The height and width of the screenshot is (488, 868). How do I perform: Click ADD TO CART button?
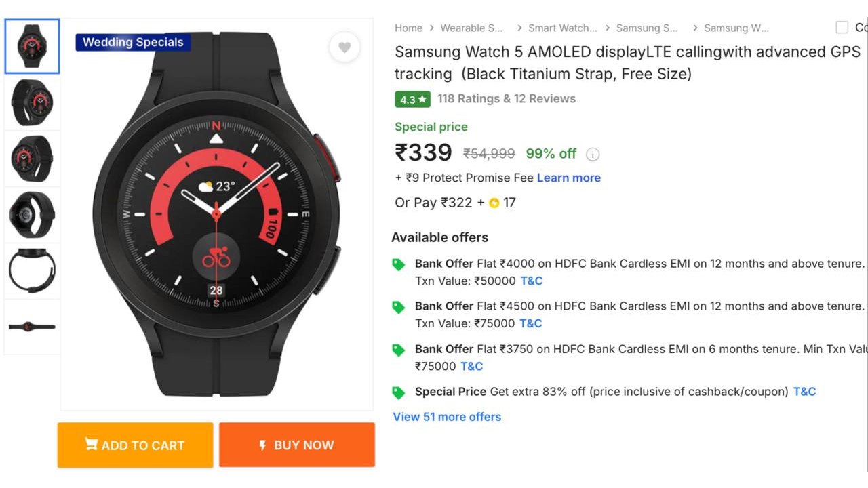[135, 445]
